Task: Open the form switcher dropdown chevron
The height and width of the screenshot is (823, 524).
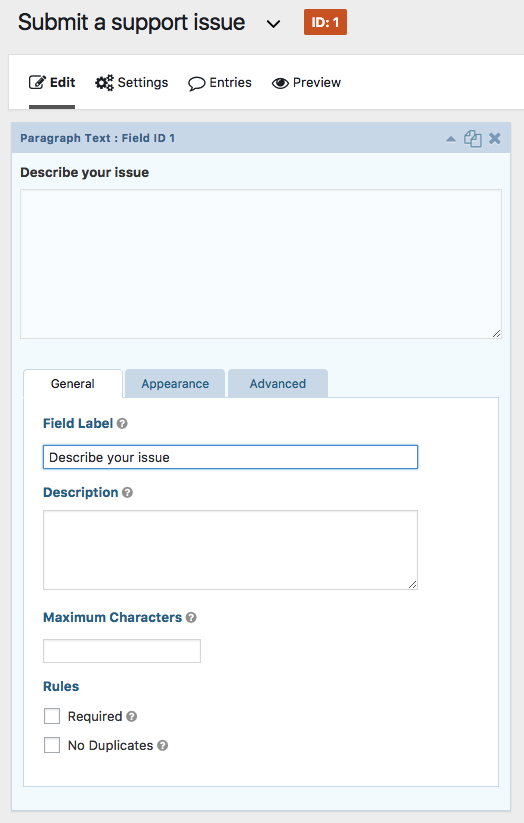Action: [274, 24]
